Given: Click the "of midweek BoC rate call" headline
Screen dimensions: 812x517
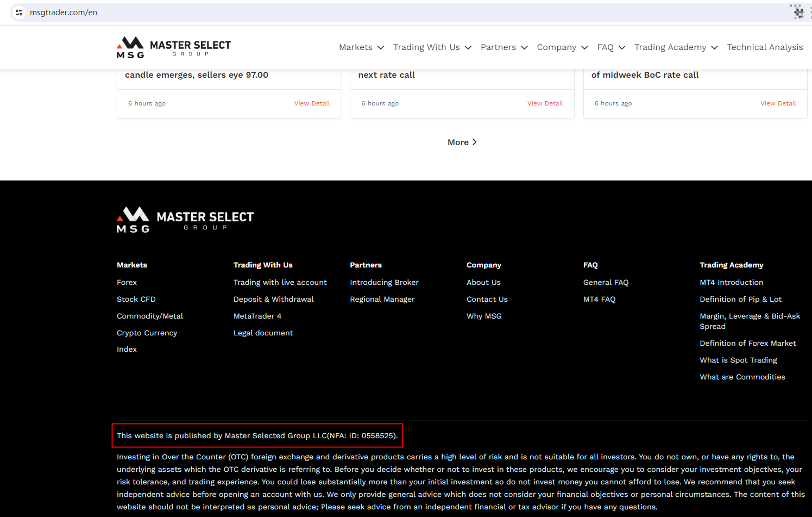Looking at the screenshot, I should click(x=645, y=75).
